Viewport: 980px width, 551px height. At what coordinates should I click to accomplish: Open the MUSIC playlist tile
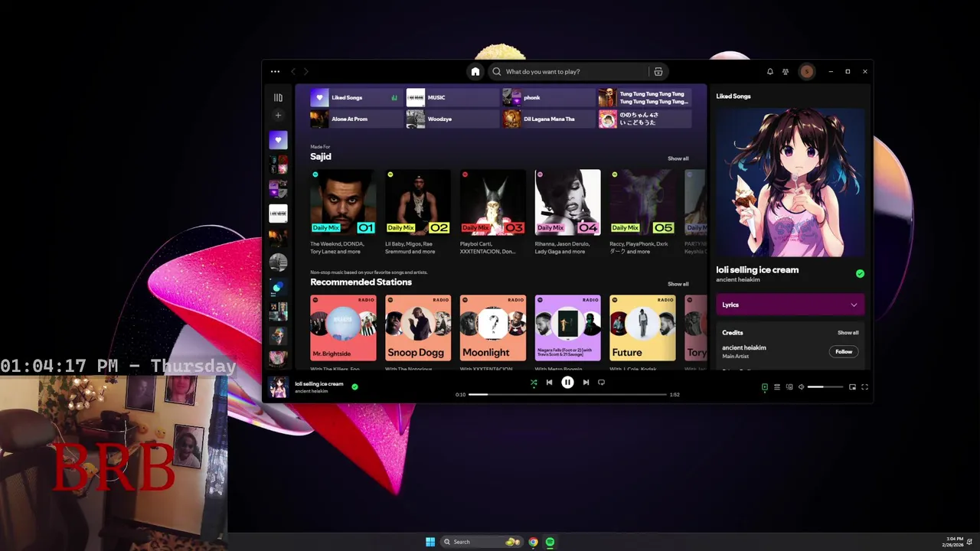point(452,98)
